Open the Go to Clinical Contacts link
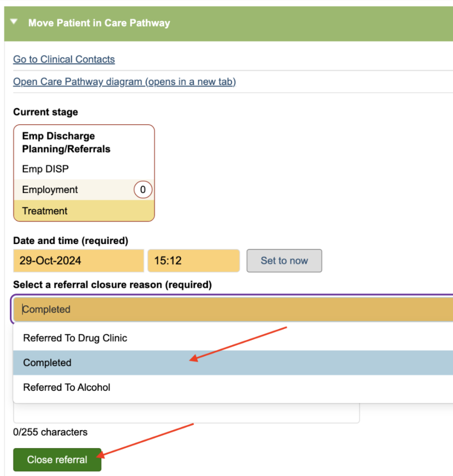Screen dimensions: 453x476 pyautogui.click(x=64, y=59)
